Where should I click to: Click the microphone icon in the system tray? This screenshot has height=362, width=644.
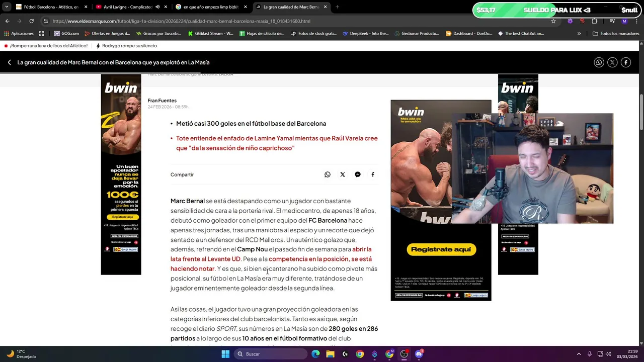pyautogui.click(x=590, y=354)
